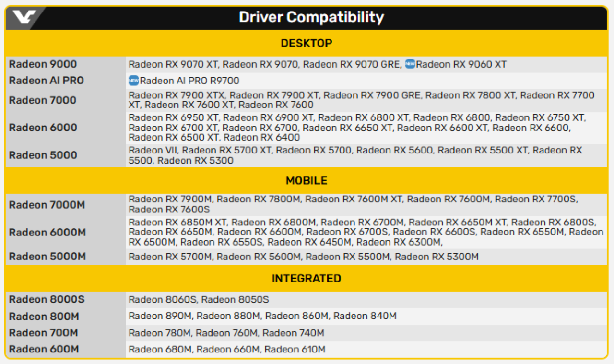Click the Radeon 5000 desktop row label
This screenshot has height=364, width=614.
[x=43, y=155]
